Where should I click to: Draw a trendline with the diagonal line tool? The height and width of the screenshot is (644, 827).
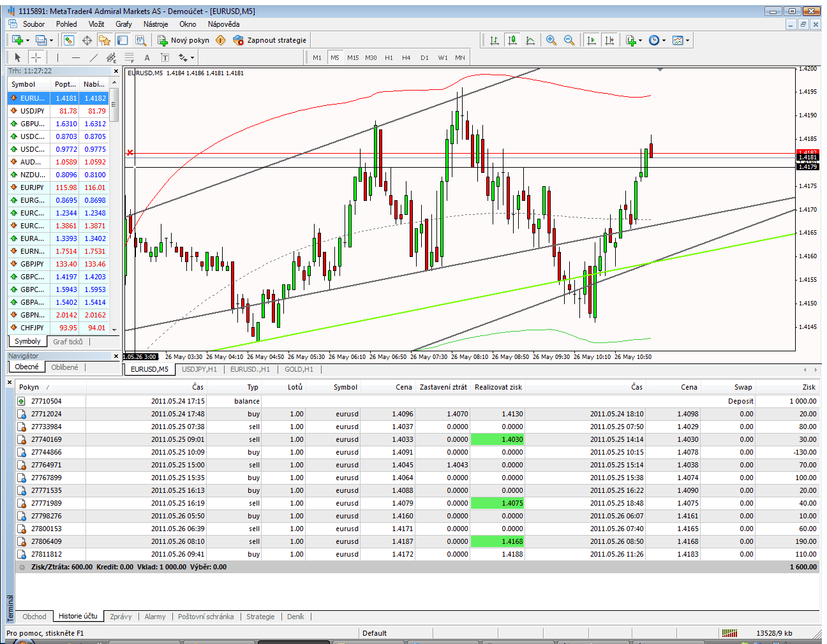94,57
